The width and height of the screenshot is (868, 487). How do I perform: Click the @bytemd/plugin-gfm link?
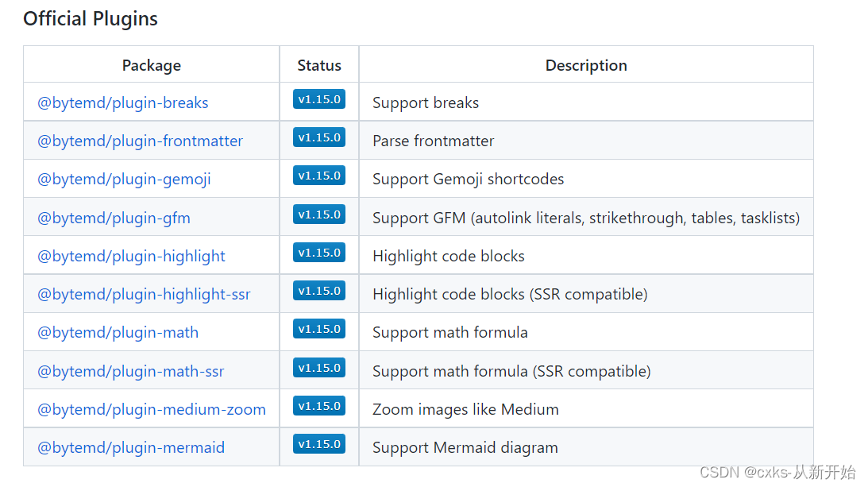(x=114, y=218)
